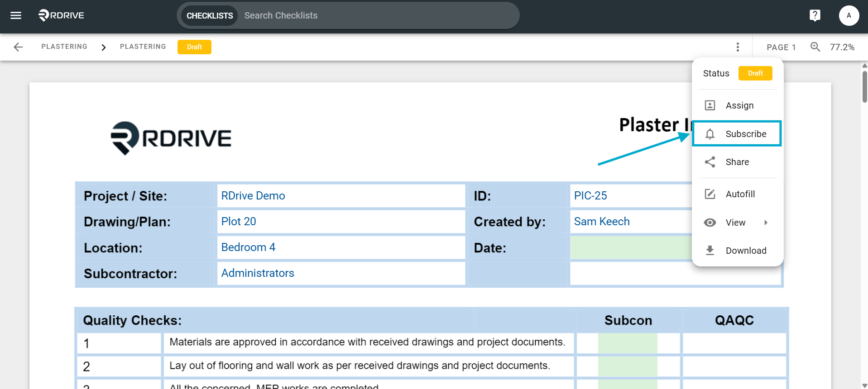Click the 77.2% zoom level
Screen dimensions: 868x389
(842, 47)
